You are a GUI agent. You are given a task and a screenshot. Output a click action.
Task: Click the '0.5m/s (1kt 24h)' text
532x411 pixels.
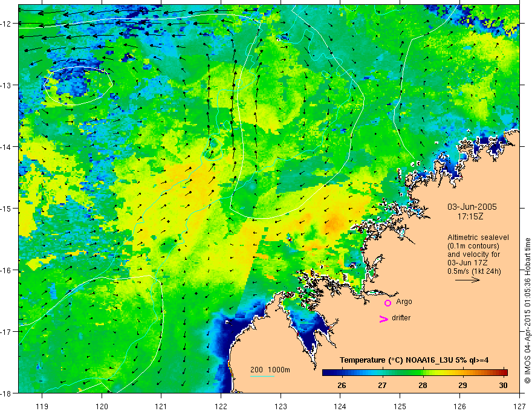[x=475, y=271]
